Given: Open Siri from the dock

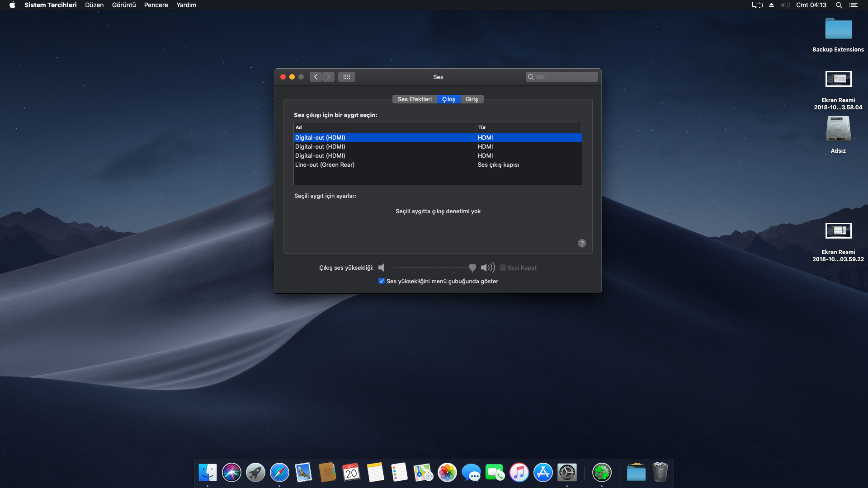Looking at the screenshot, I should (x=231, y=473).
